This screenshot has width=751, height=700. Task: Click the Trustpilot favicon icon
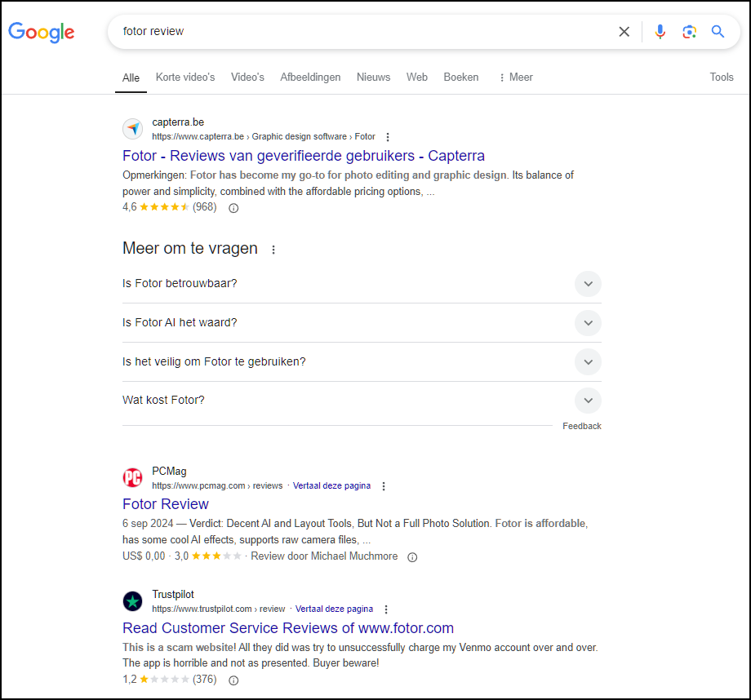pyautogui.click(x=132, y=600)
